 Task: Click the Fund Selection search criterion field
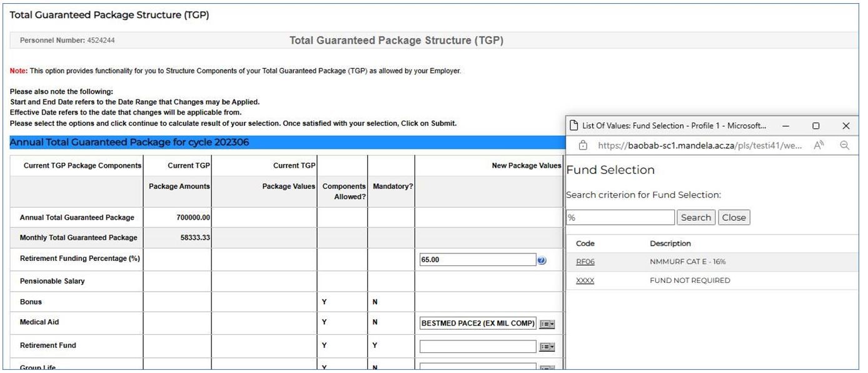[x=620, y=218]
